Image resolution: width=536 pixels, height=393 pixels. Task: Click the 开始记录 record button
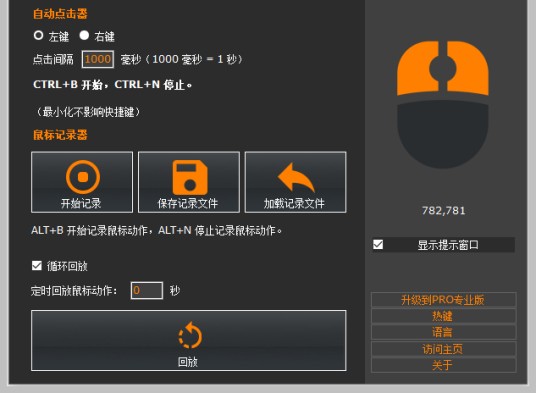coord(82,182)
